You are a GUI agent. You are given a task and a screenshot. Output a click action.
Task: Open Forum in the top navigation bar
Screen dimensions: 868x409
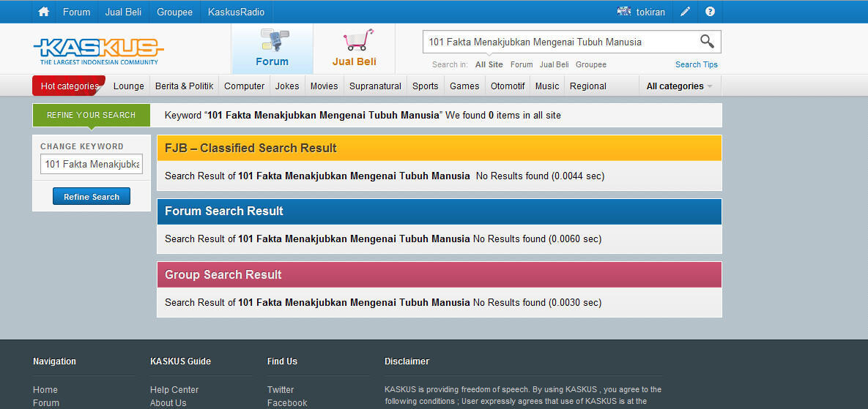76,12
